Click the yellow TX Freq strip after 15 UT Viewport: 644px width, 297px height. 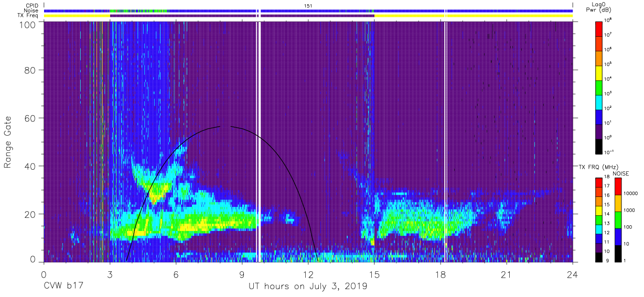coord(473,16)
